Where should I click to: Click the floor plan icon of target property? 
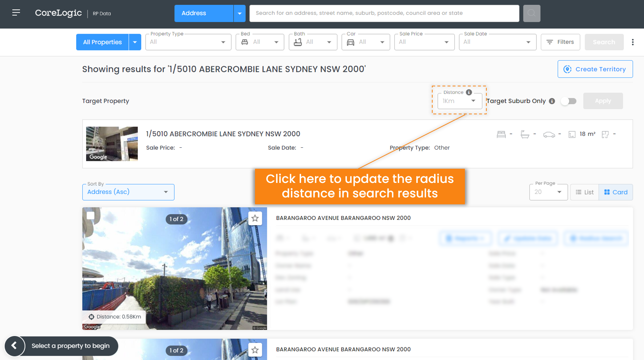605,135
